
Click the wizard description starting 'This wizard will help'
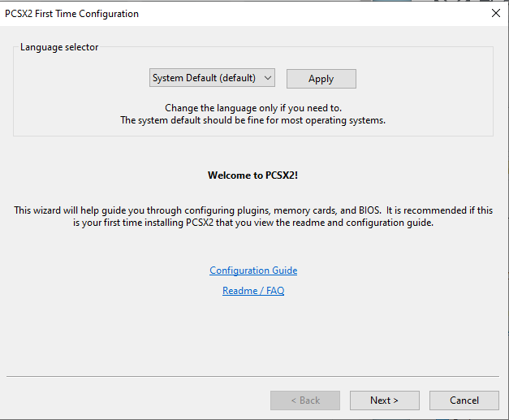point(253,216)
